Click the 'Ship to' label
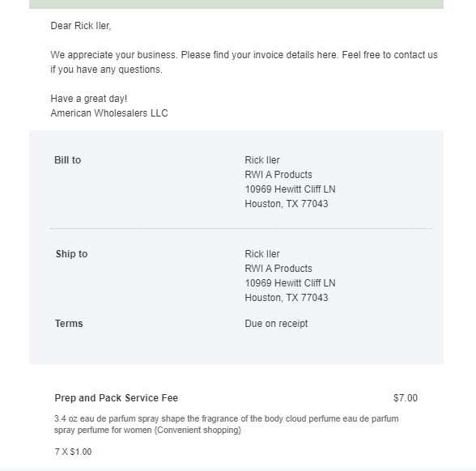Viewport: 476px width, 471px height. click(71, 254)
